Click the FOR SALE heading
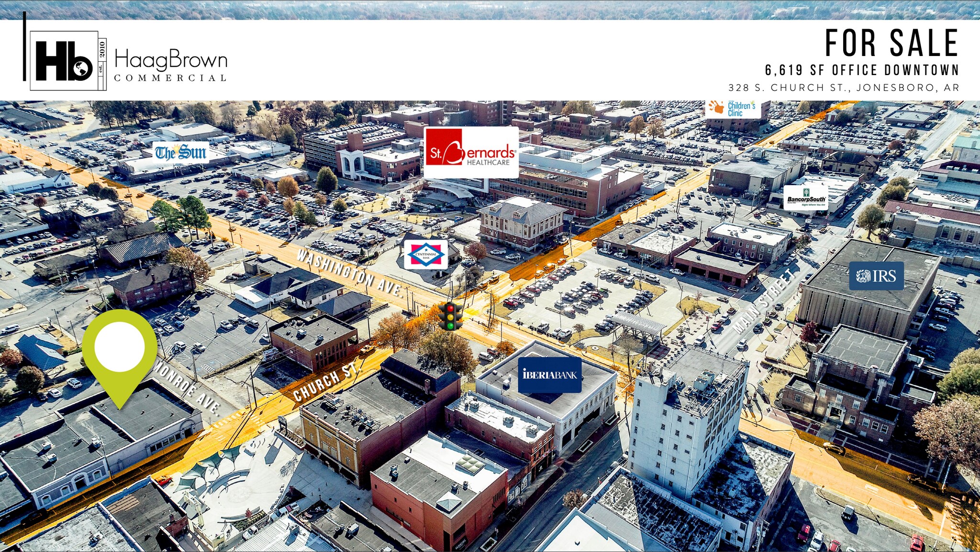This screenshot has width=980, height=552. tap(891, 44)
